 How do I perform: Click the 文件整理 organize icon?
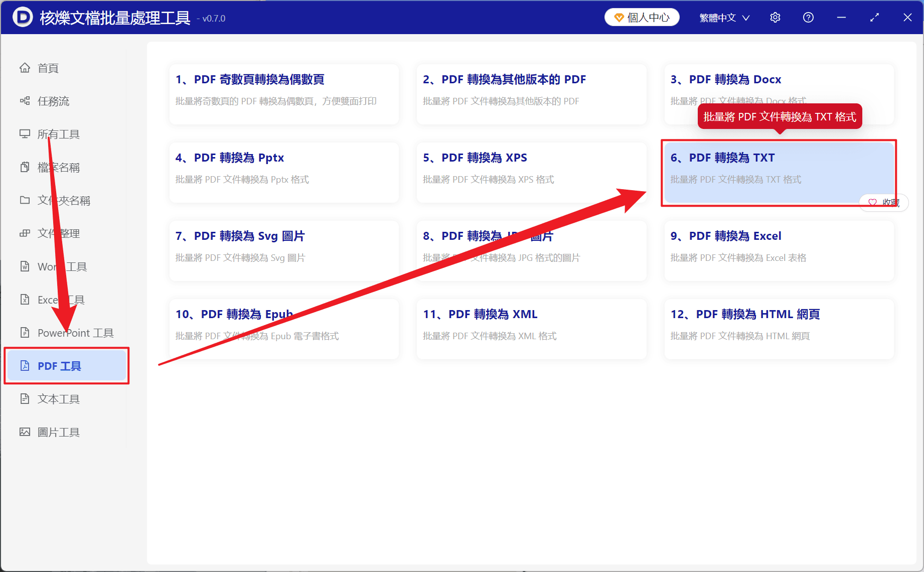click(25, 233)
